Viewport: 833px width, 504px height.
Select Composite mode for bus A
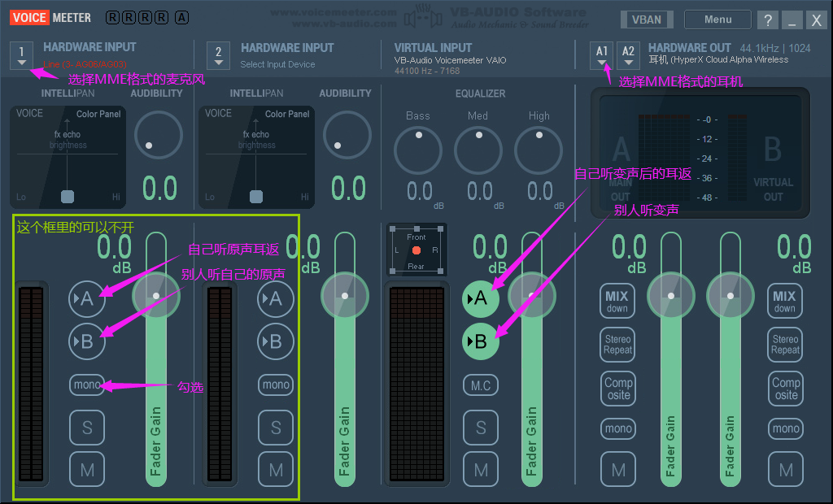coord(618,389)
